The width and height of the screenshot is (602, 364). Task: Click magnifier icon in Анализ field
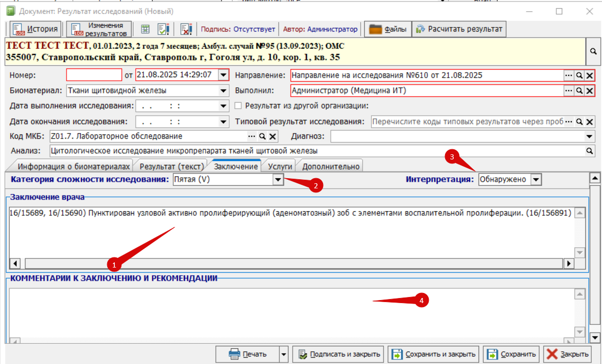coord(589,151)
